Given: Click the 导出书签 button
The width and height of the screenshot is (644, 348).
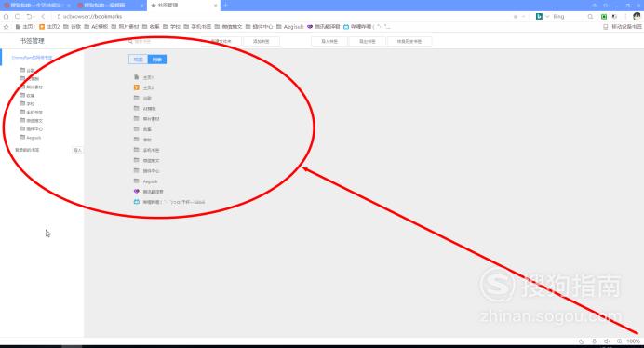Looking at the screenshot, I should pos(368,41).
